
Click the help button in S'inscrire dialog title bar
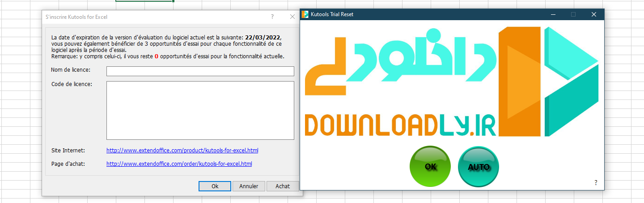pyautogui.click(x=272, y=17)
